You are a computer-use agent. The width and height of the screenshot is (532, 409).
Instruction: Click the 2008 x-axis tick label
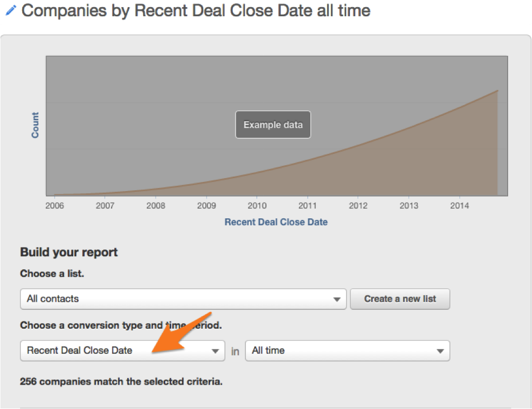[156, 206]
